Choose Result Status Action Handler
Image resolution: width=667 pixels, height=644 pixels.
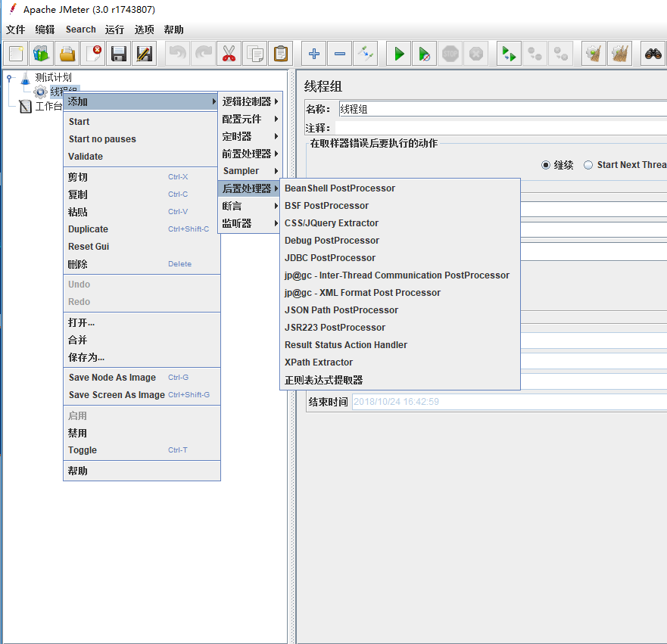click(x=400, y=345)
